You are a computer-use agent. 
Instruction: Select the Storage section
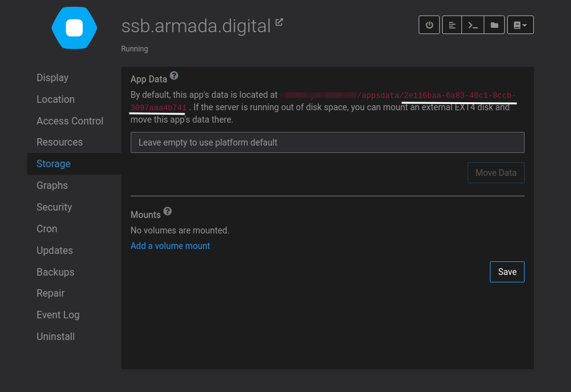[74, 163]
